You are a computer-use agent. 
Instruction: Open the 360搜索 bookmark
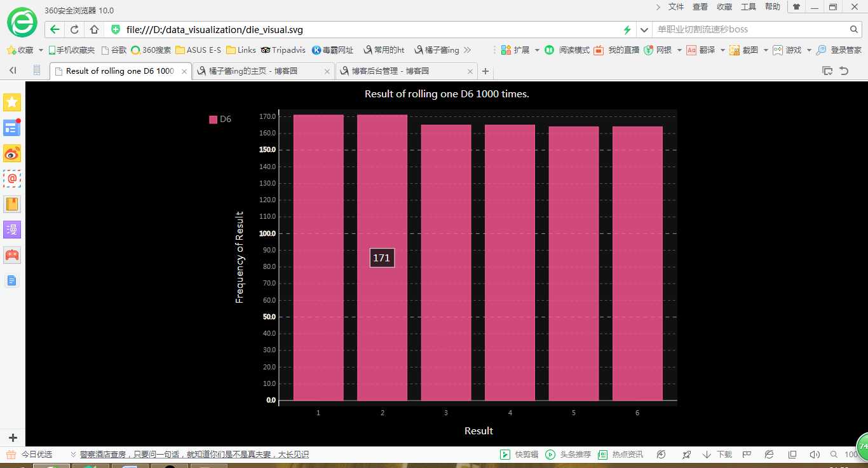(x=151, y=50)
